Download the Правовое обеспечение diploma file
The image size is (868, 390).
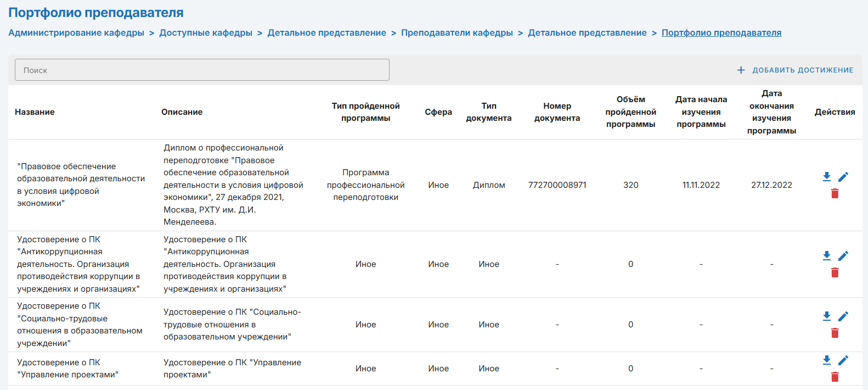point(827,176)
